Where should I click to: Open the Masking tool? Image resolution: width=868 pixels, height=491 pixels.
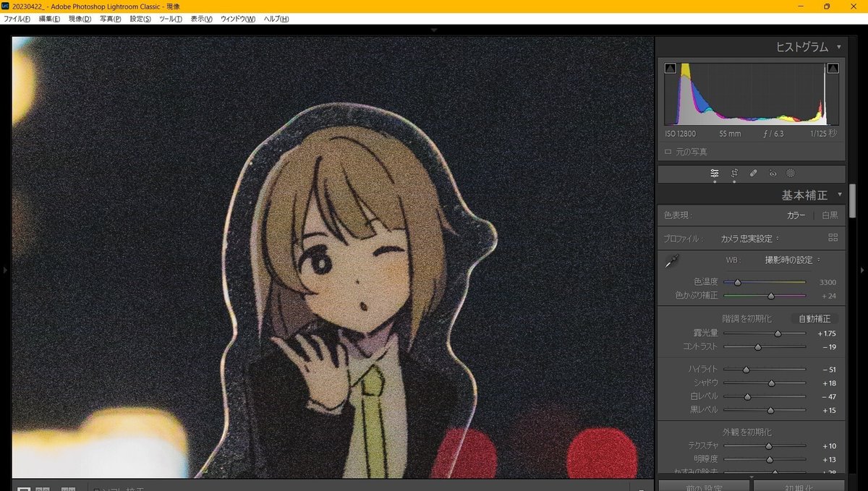(791, 174)
